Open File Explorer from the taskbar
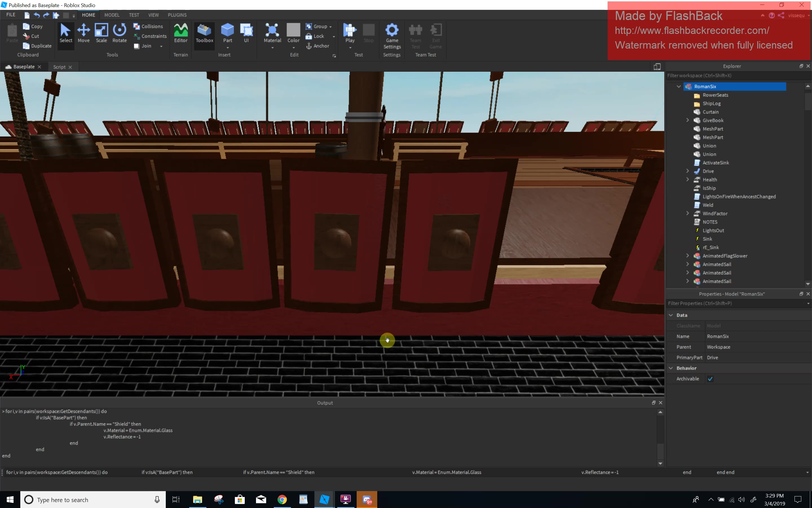 pyautogui.click(x=197, y=500)
